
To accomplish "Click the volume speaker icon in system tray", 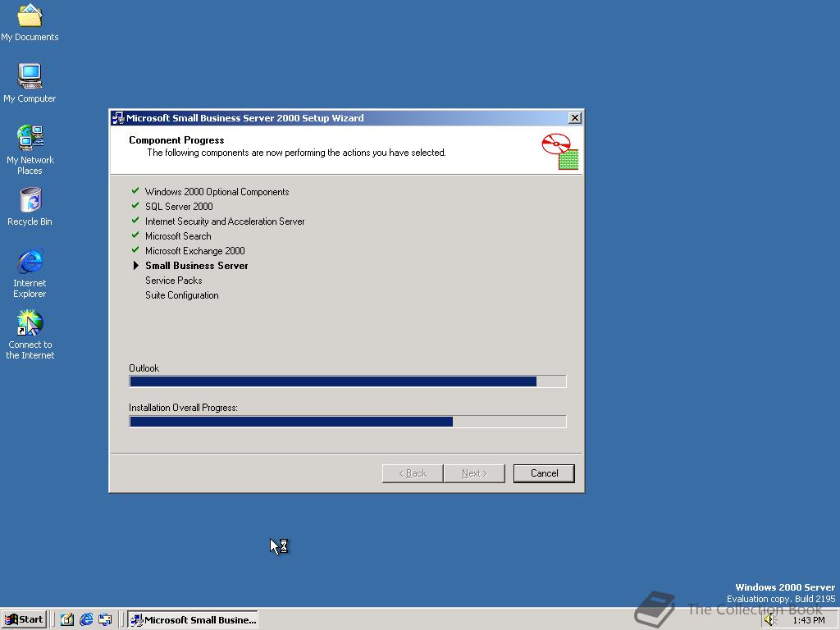I will (x=770, y=620).
